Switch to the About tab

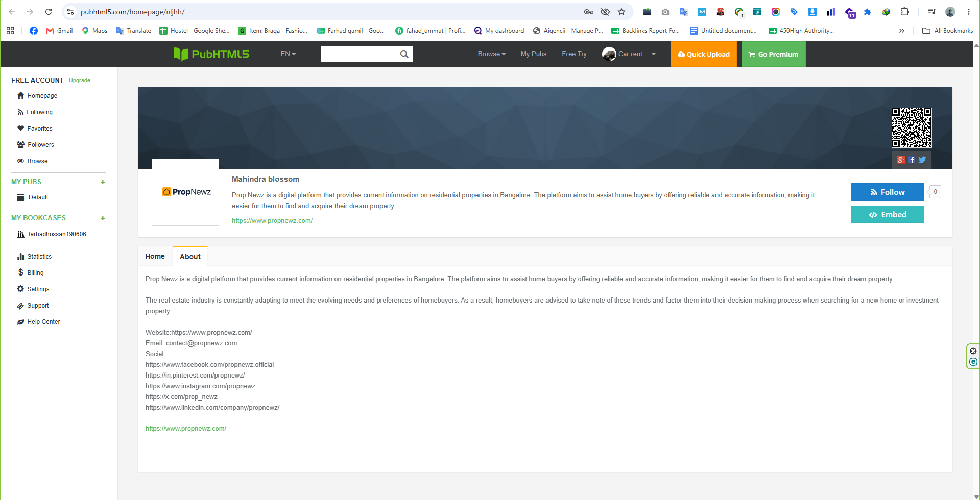click(x=190, y=257)
